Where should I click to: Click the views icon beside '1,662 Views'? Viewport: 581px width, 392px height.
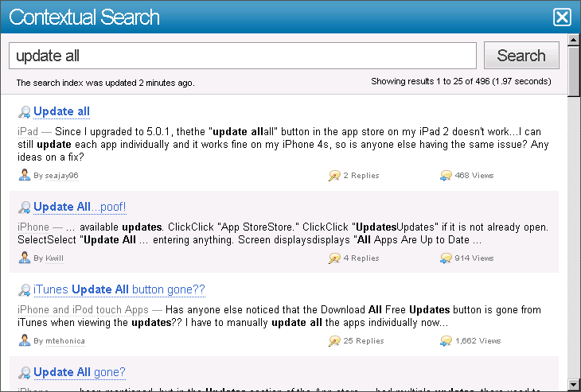[446, 341]
